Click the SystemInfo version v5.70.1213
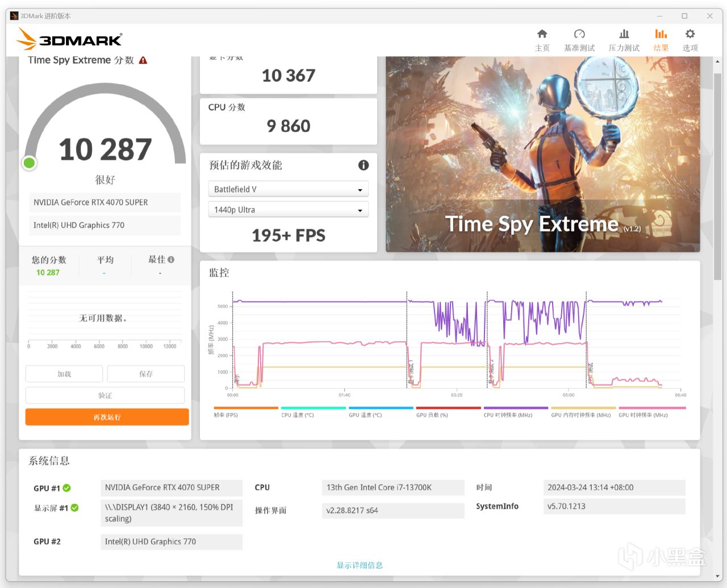 (614, 506)
